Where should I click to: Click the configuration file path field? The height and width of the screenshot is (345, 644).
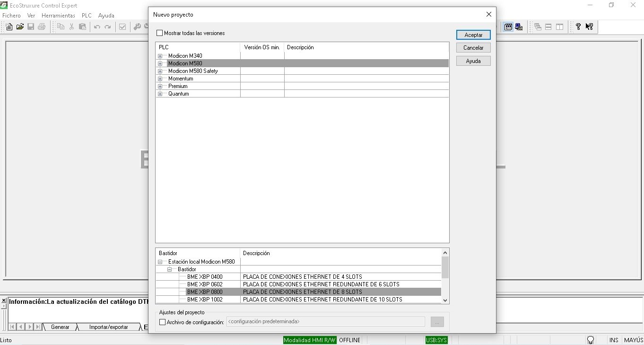click(326, 322)
